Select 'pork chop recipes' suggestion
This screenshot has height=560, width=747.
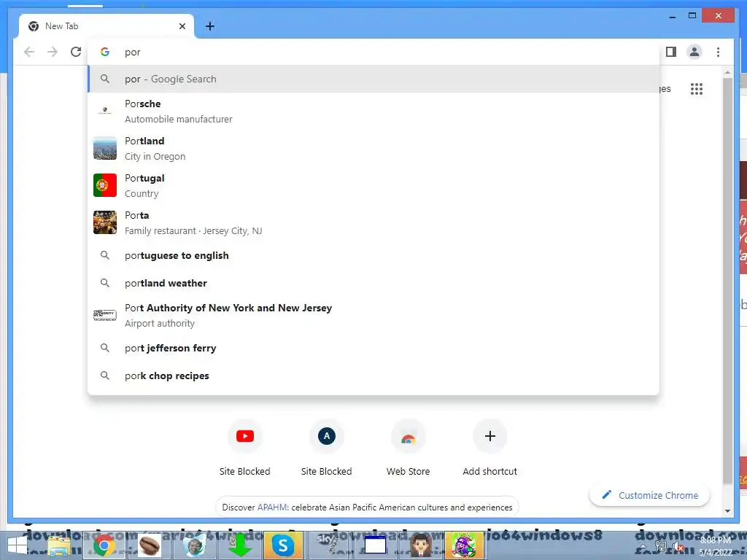(x=374, y=376)
